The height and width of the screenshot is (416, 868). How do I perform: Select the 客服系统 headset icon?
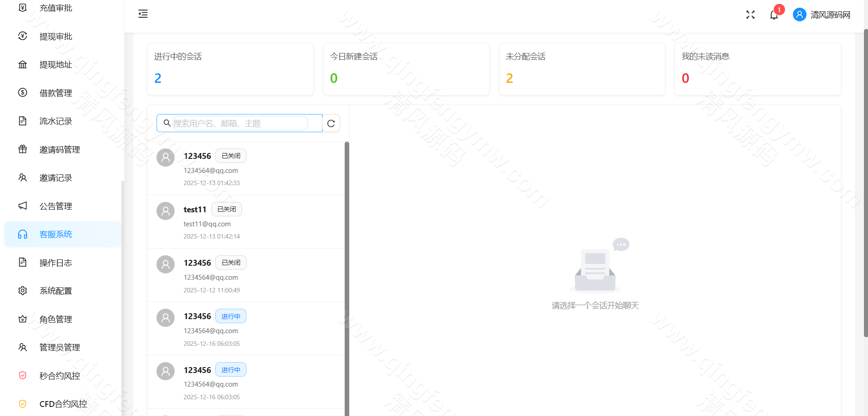coord(23,234)
